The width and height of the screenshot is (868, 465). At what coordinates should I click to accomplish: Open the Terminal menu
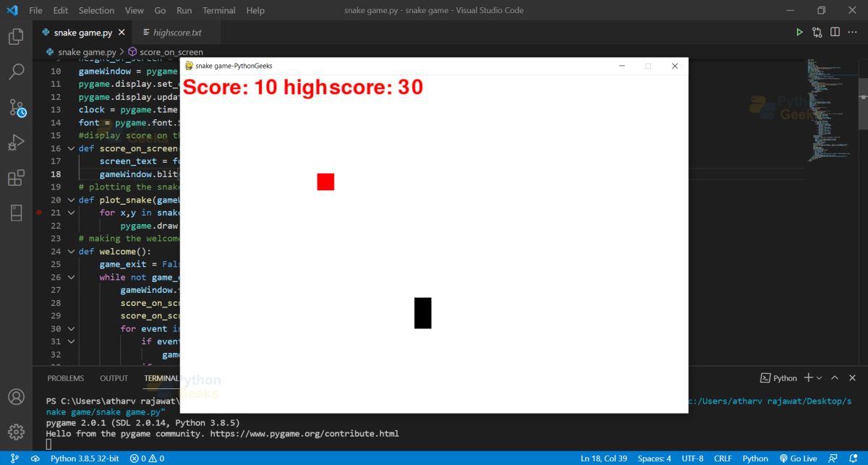click(218, 10)
